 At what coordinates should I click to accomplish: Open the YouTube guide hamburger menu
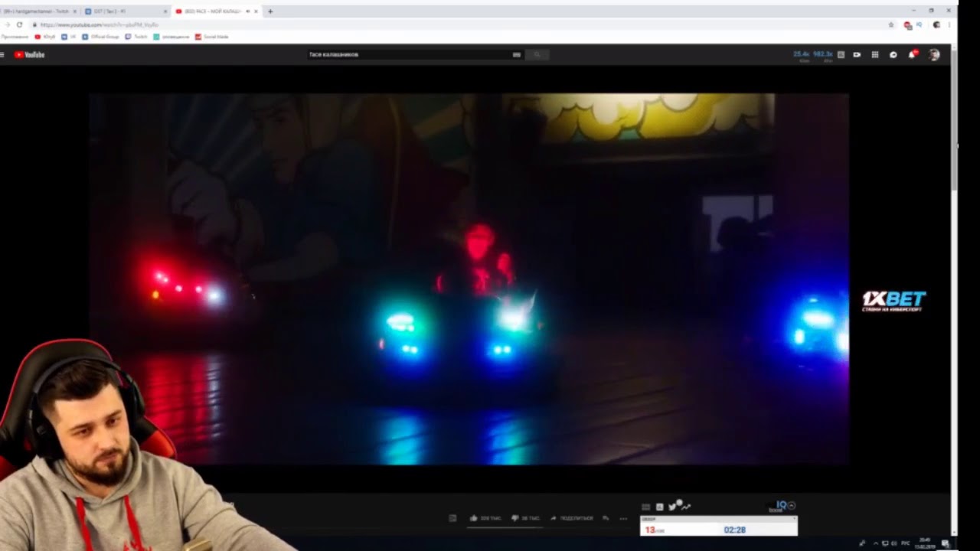(x=3, y=54)
